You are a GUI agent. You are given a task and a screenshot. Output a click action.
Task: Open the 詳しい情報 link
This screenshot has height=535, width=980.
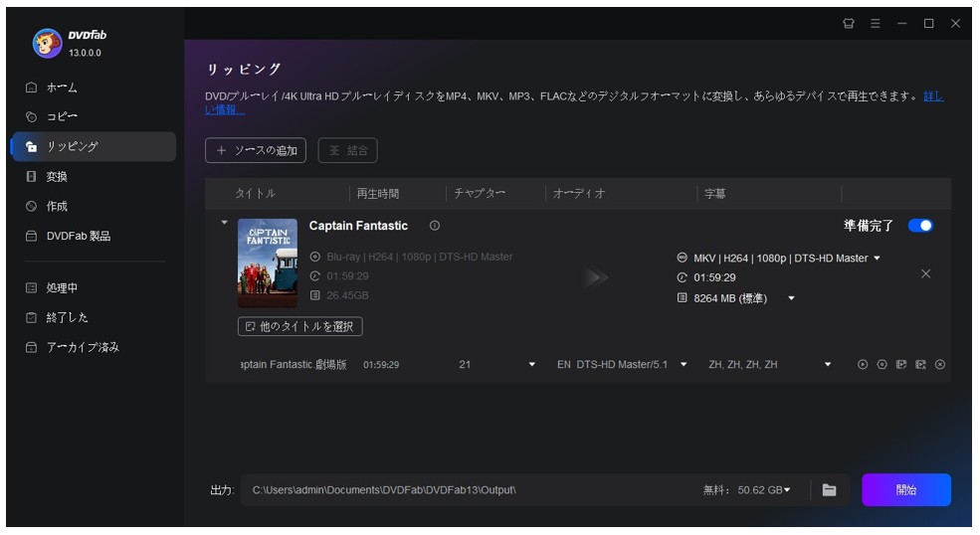click(x=934, y=96)
